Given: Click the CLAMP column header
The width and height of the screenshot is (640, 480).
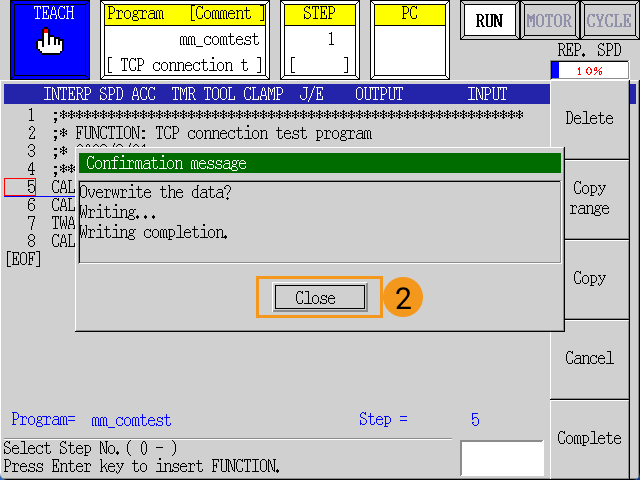Looking at the screenshot, I should coord(263,94).
